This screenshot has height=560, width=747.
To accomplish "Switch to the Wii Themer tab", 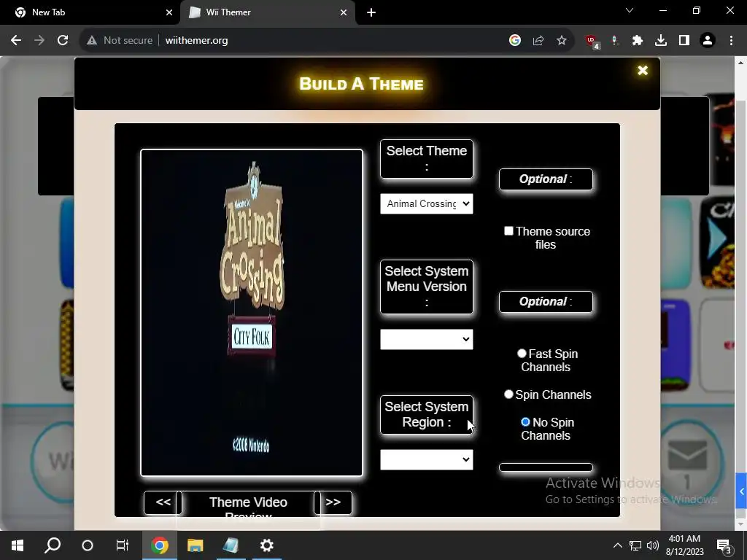I will pos(267,12).
